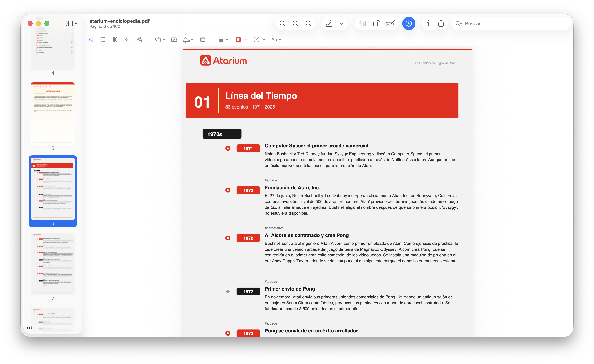
Task: Click the Share icon
Action: click(441, 23)
